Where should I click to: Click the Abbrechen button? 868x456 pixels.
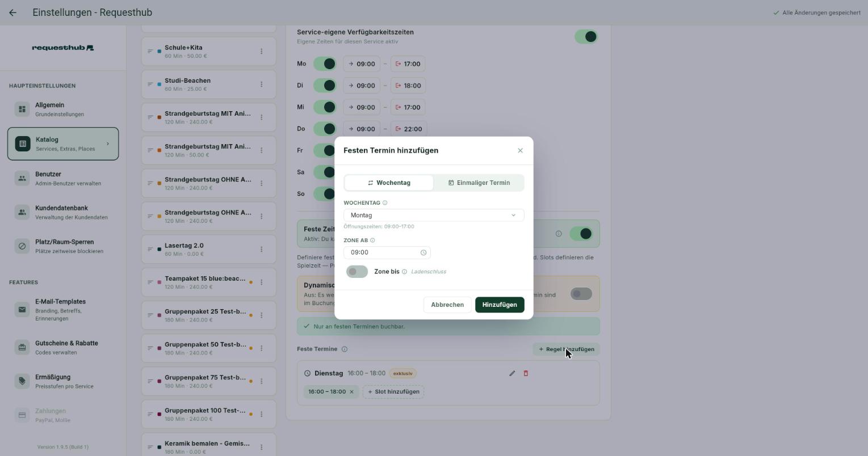tap(447, 305)
